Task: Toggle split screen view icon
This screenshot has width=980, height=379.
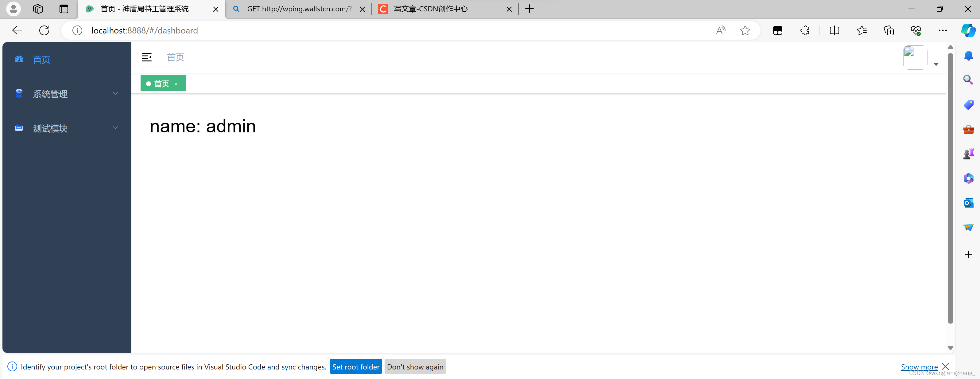Action: click(x=835, y=30)
